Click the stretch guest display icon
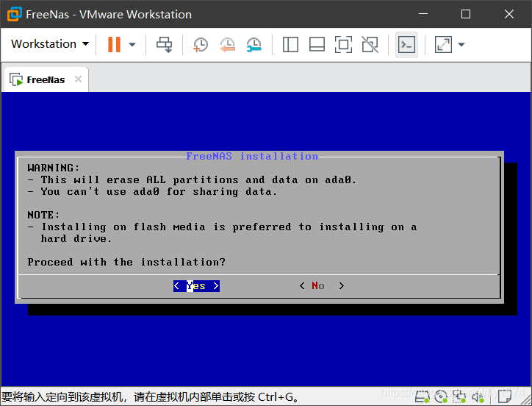 coord(443,45)
